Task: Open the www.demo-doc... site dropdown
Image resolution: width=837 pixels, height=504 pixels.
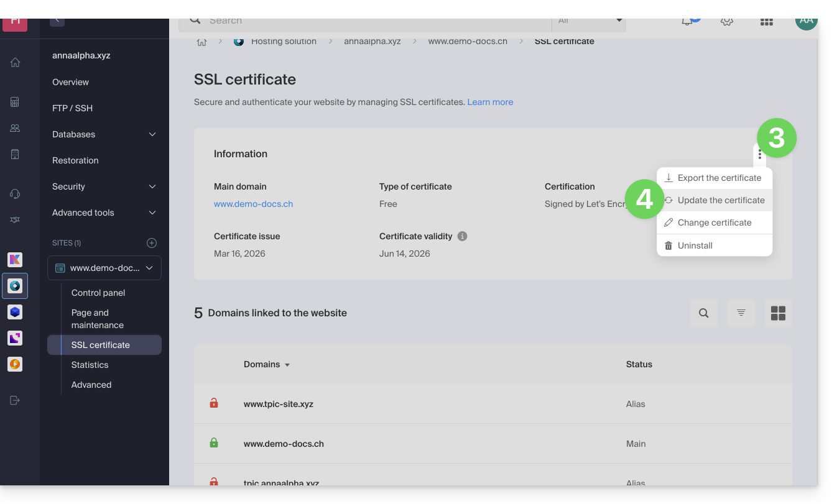Action: click(x=104, y=268)
